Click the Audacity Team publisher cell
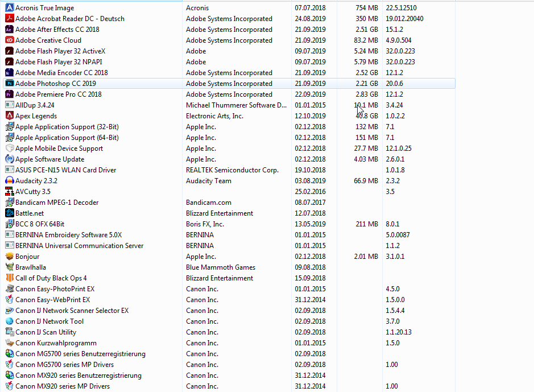Screen dimensions: 534x392 (208, 181)
